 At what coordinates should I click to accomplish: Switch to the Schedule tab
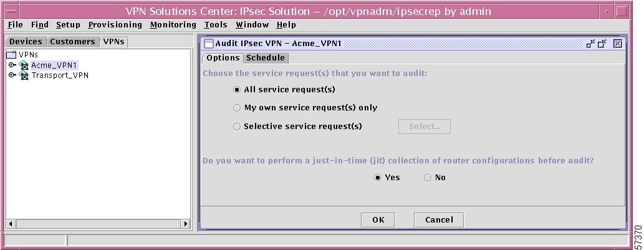click(266, 58)
